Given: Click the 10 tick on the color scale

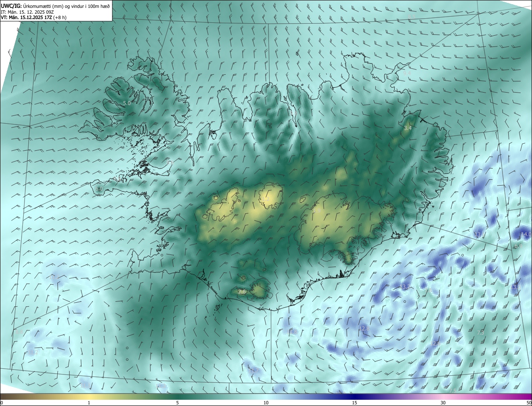Looking at the screenshot, I should coord(266,403).
